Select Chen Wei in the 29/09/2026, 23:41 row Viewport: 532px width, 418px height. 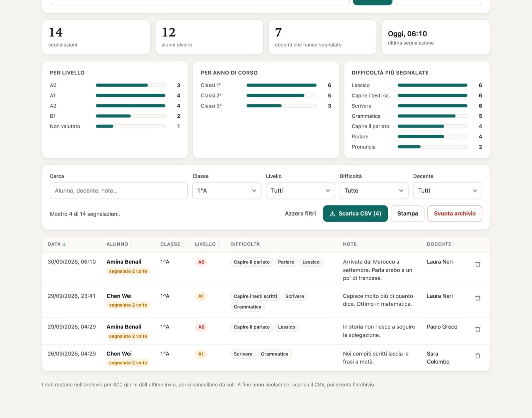[119, 296]
